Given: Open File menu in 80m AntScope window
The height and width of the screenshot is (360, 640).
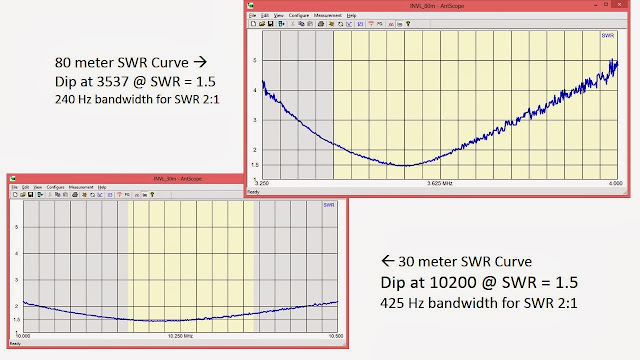Looking at the screenshot, I should tap(252, 16).
